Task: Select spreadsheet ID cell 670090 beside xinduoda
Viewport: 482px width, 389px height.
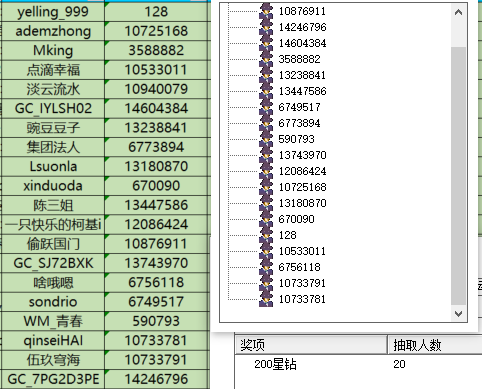Action: point(157,186)
